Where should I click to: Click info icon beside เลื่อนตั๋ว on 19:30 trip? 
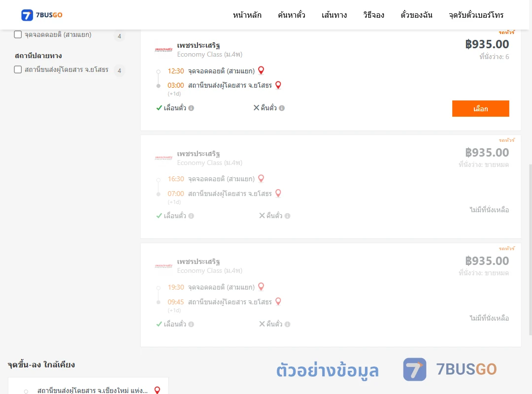tap(191, 324)
